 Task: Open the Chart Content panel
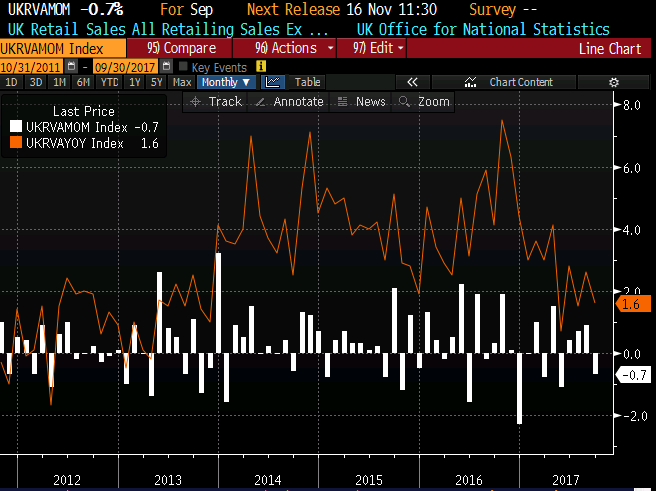tap(520, 82)
